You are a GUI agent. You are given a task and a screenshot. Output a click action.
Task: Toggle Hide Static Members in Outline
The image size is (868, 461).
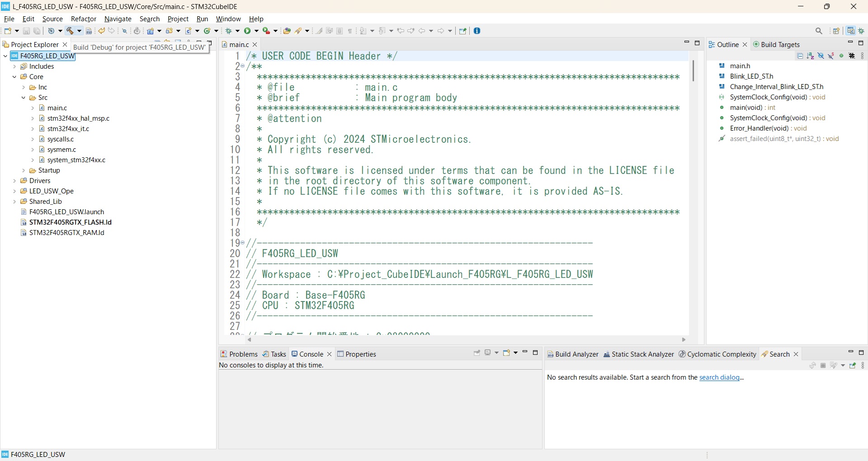(831, 56)
